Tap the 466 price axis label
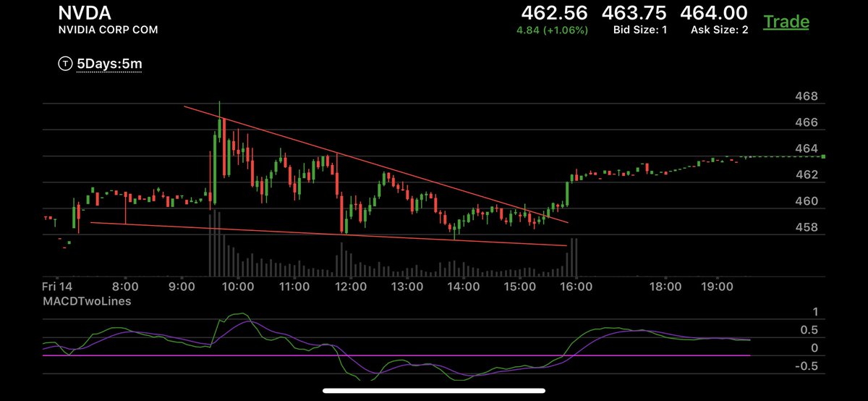 click(x=807, y=122)
